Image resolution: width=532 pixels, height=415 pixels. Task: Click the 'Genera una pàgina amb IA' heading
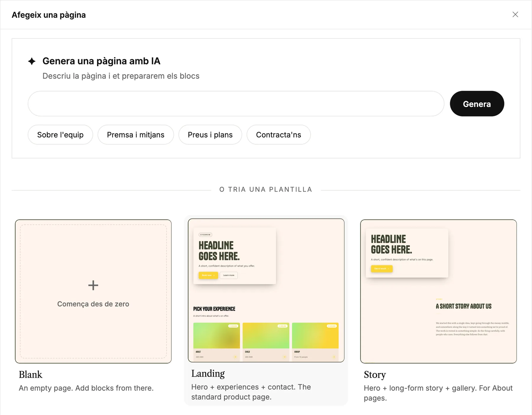(101, 61)
